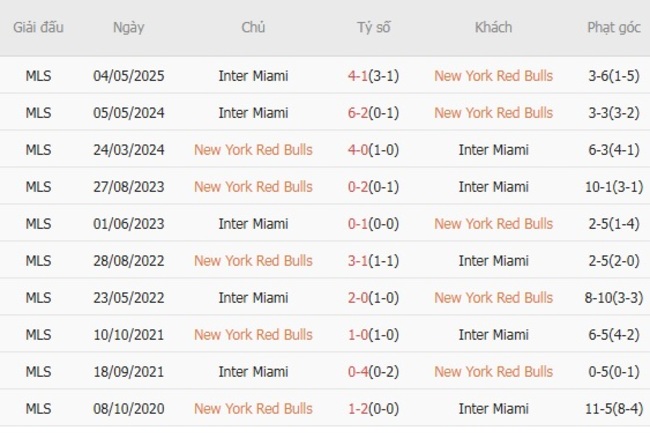Open New York Red Bulls in the 27/08/2023 row
This screenshot has width=650, height=438.
pos(253,187)
